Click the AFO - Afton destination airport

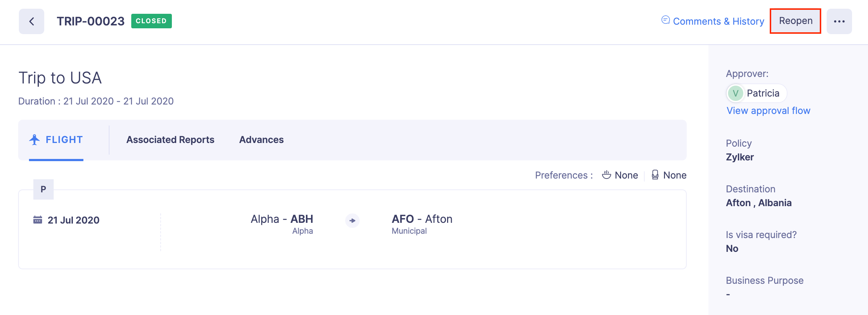[x=422, y=219]
